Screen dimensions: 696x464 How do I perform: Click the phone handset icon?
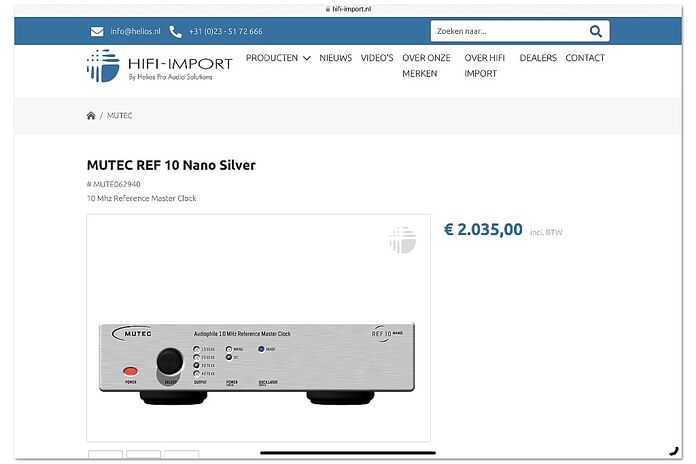(x=175, y=32)
